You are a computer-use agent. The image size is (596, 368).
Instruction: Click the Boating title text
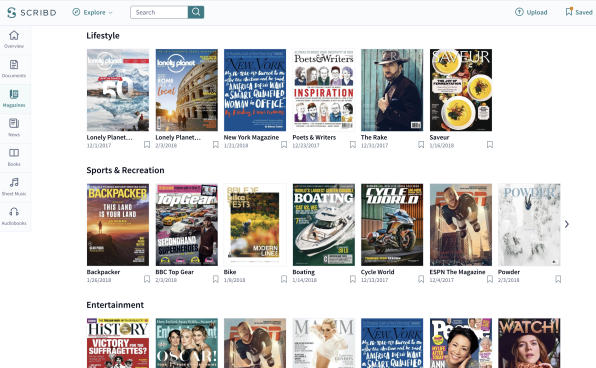(304, 272)
